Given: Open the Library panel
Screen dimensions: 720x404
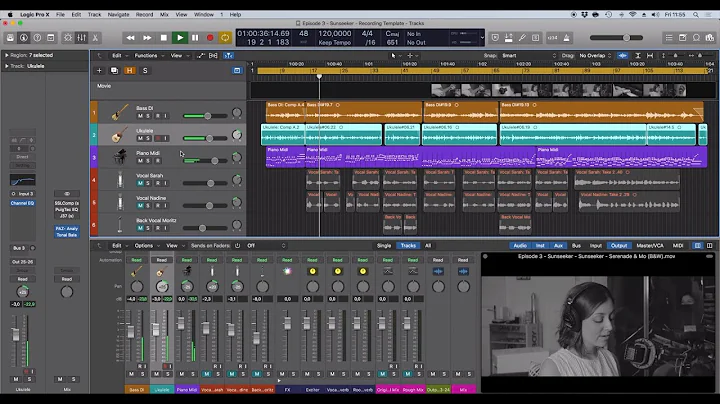Looking at the screenshot, I should 10,38.
